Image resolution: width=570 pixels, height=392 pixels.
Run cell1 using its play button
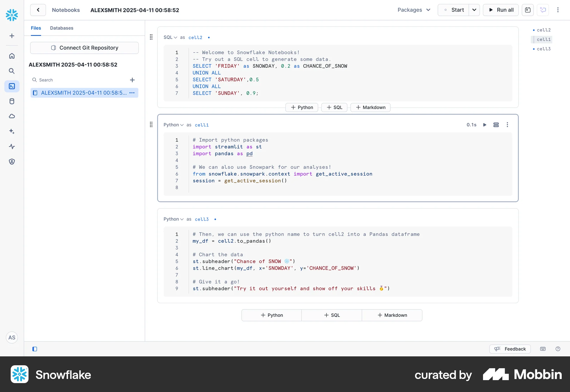tap(484, 125)
